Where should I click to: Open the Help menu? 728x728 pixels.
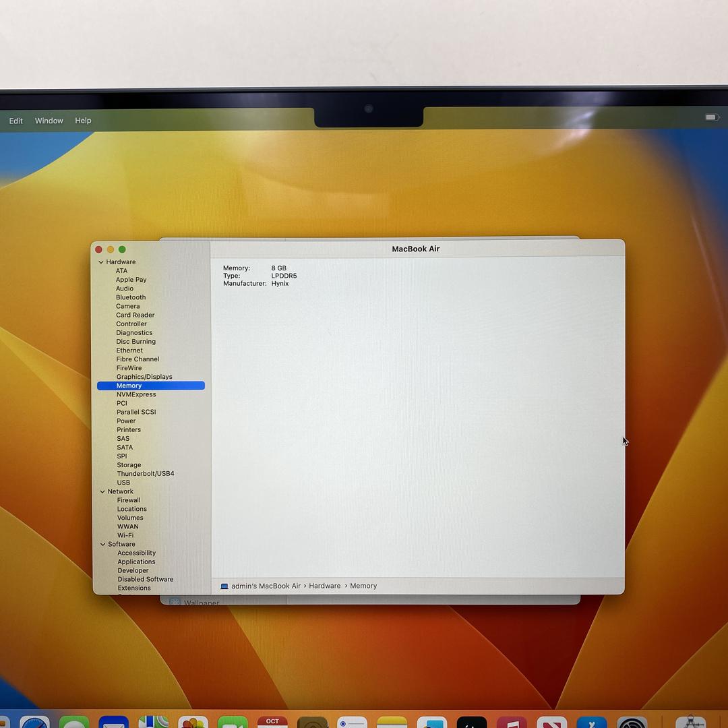click(x=83, y=121)
